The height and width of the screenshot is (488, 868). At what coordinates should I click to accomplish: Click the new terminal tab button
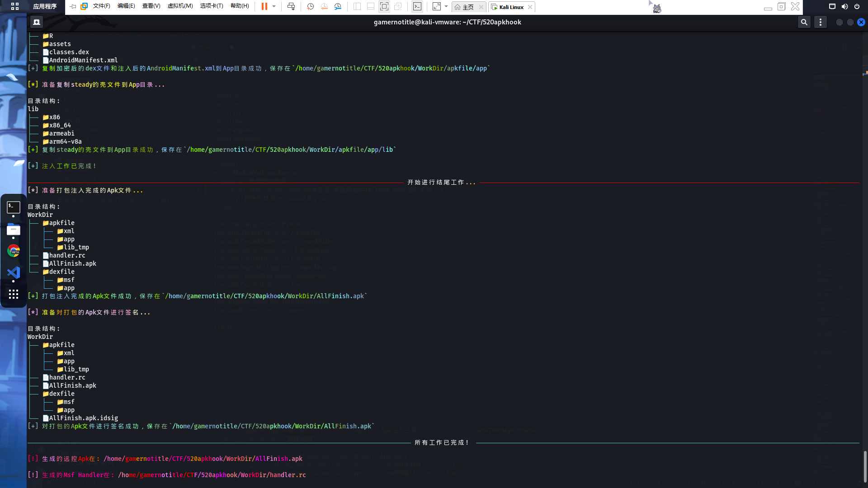(37, 22)
